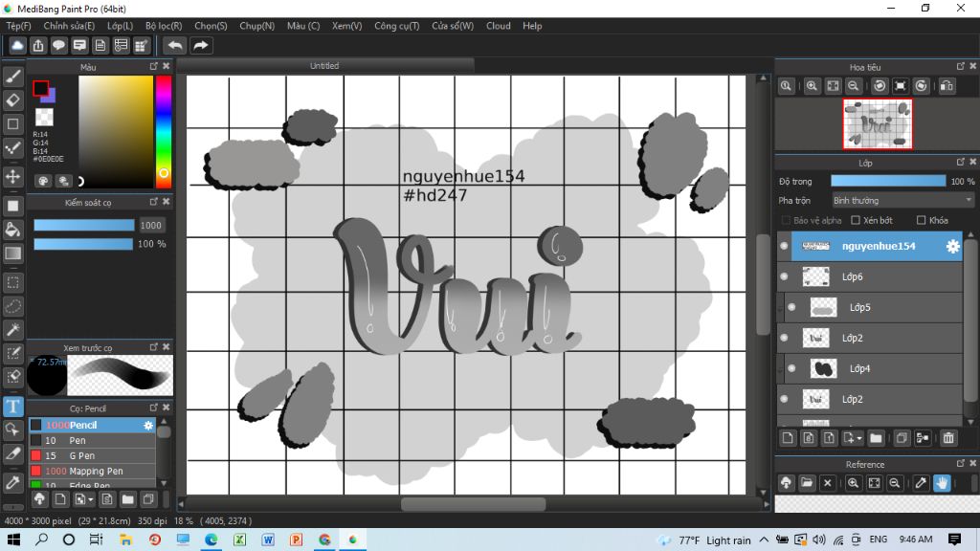Hide the Lớp6 layer
The width and height of the screenshot is (980, 551).
tap(784, 276)
